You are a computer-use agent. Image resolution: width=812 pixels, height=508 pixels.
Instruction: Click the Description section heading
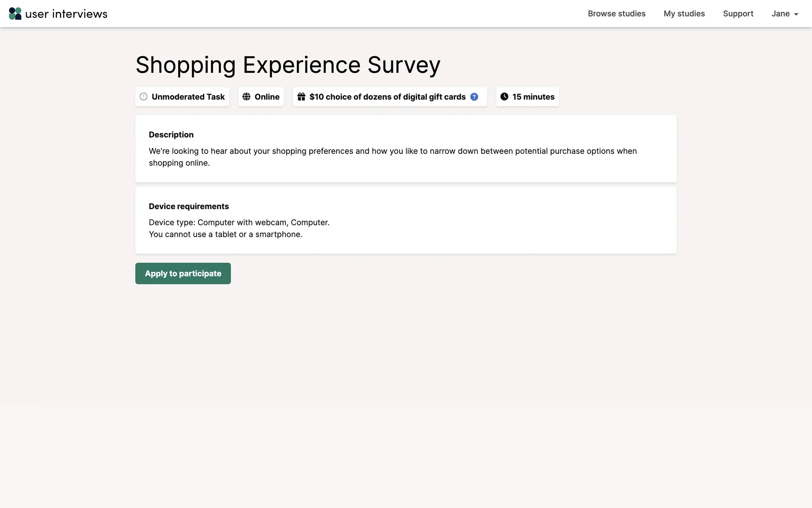(x=171, y=135)
